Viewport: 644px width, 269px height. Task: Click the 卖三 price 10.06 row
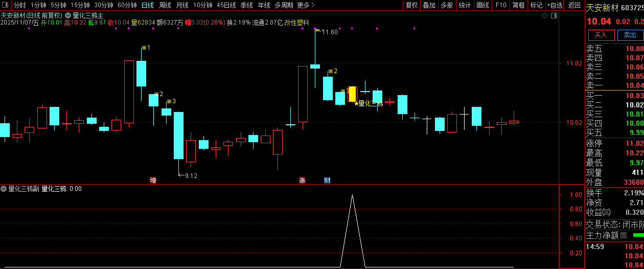pyautogui.click(x=615, y=67)
